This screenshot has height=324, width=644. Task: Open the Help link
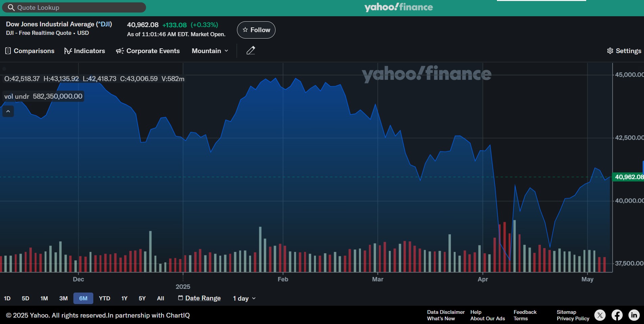click(x=476, y=312)
